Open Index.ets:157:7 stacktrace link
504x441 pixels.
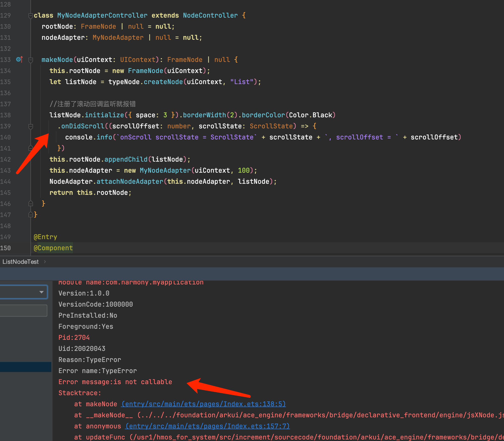tap(207, 426)
